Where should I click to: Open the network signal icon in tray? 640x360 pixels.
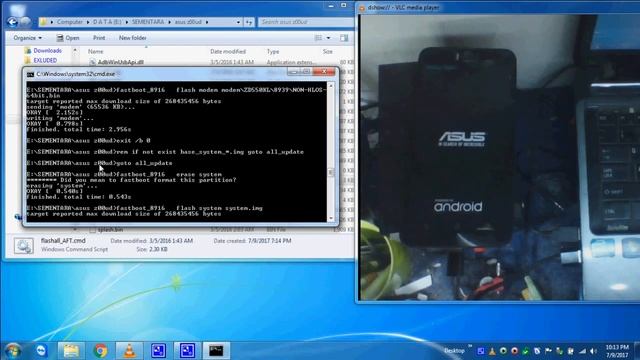pyautogui.click(x=582, y=351)
